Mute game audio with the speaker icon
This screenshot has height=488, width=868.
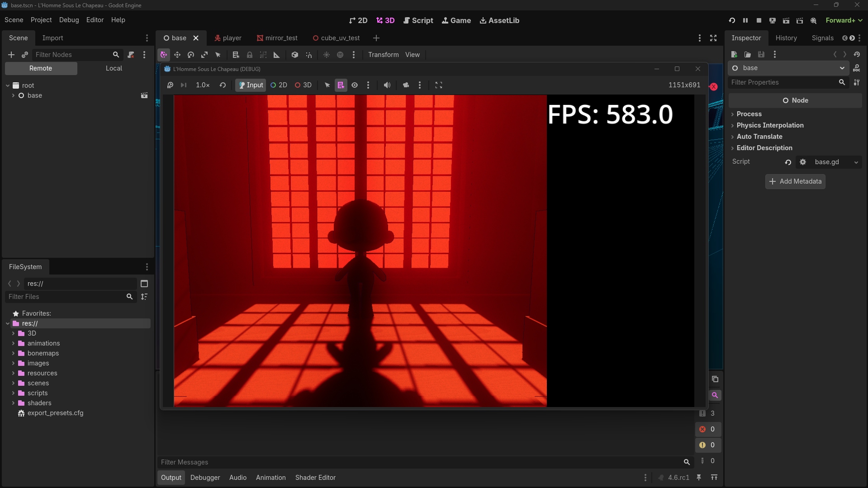click(387, 85)
